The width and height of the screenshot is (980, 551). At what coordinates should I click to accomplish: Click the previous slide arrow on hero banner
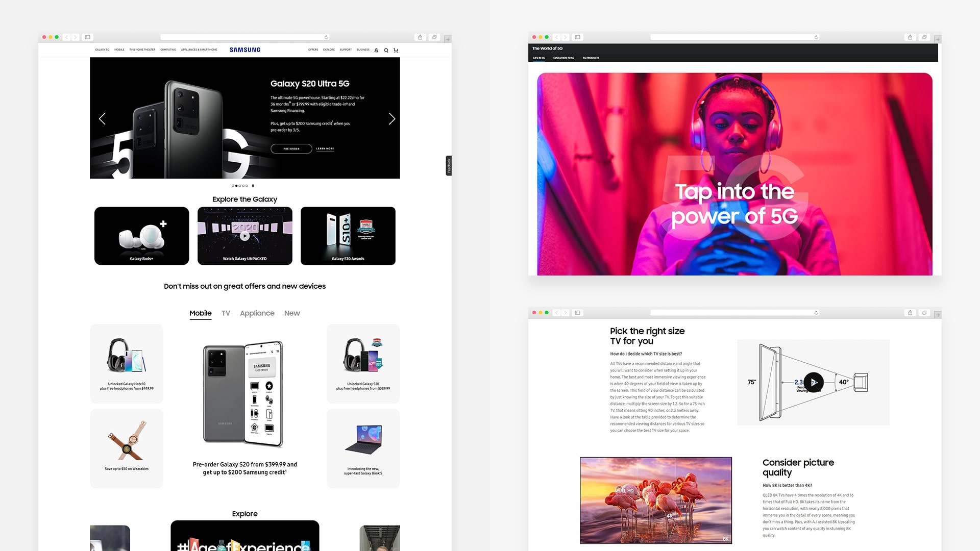point(102,119)
